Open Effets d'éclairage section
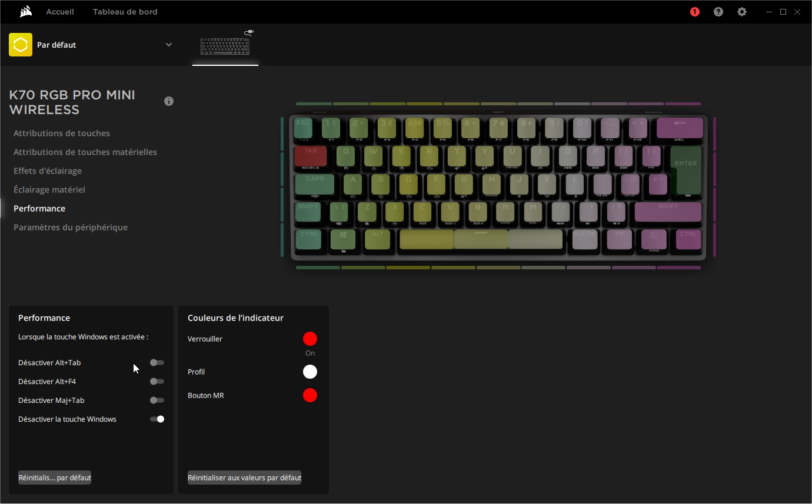The height and width of the screenshot is (504, 812). tap(48, 171)
